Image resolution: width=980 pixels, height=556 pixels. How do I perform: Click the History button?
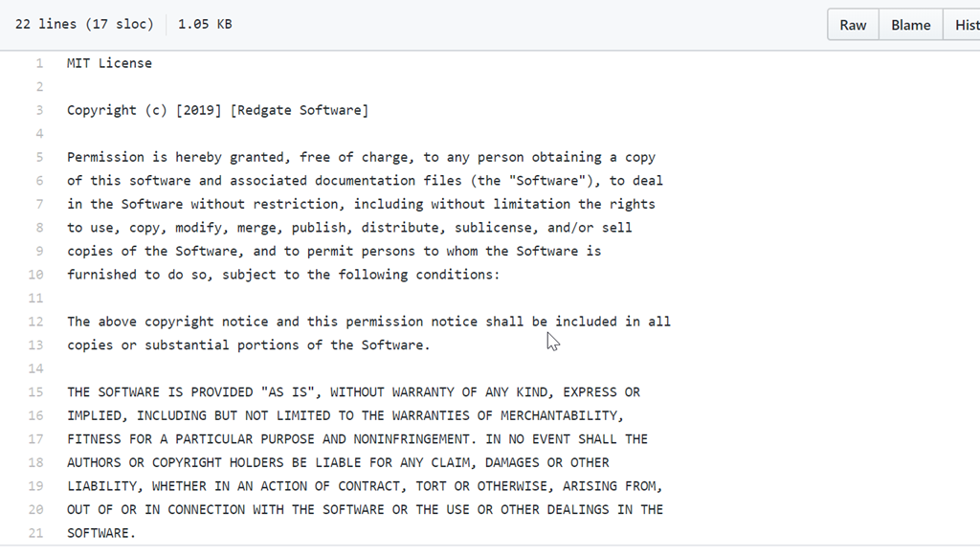point(963,25)
